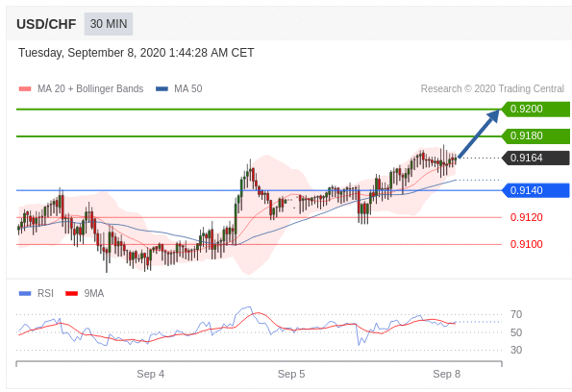Select the 0.9180 green resistance label

point(535,136)
